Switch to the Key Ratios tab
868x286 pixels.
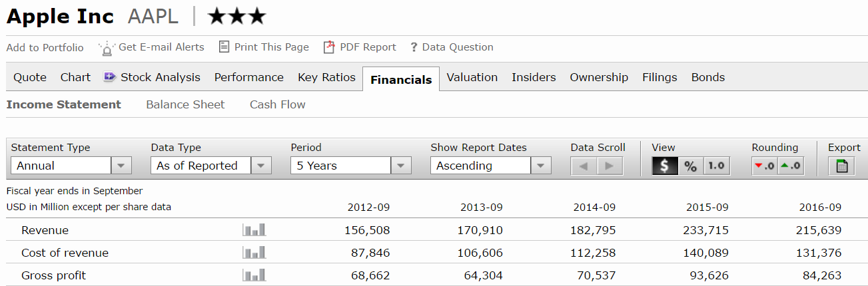(x=326, y=77)
